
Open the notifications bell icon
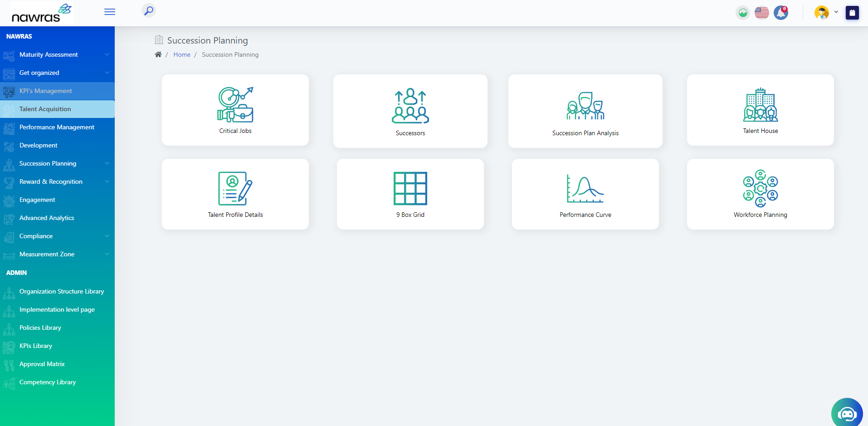point(781,13)
